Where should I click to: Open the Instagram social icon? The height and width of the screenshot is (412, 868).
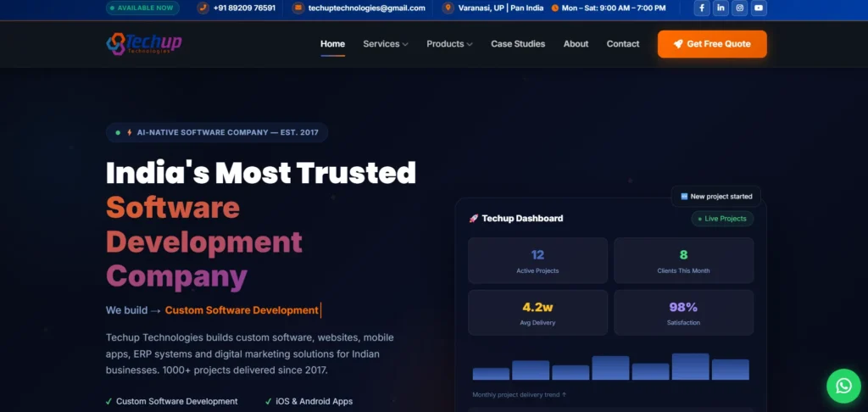739,8
